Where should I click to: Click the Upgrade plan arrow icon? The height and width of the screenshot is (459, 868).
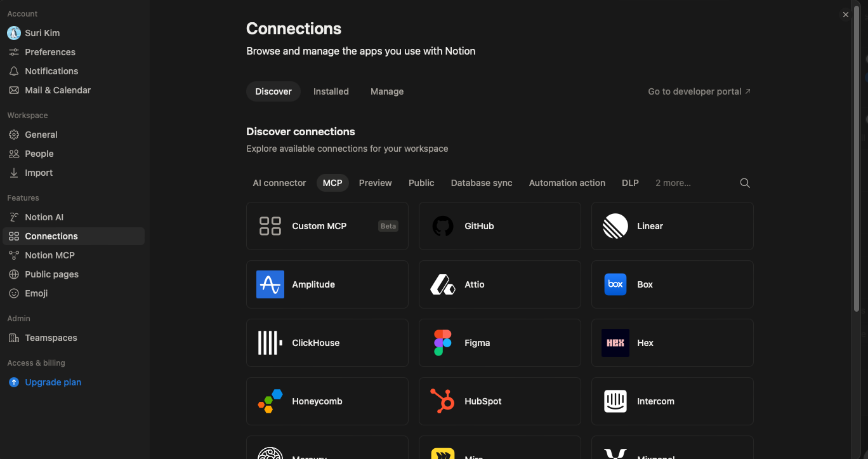click(14, 382)
